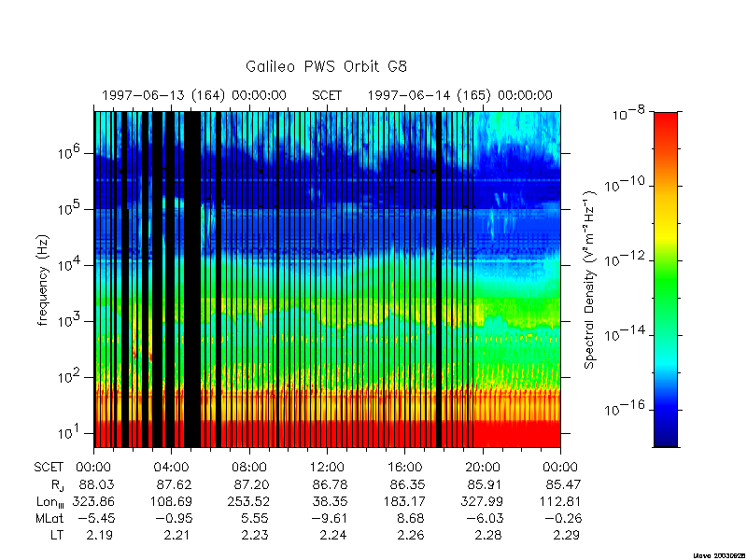This screenshot has height=560, width=747.
Task: Click the 10^-16 color bar tick label
Action: (x=626, y=408)
